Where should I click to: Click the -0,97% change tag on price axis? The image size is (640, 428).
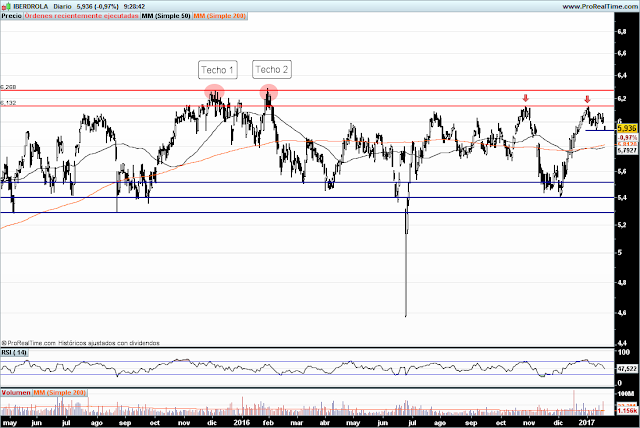pos(627,137)
